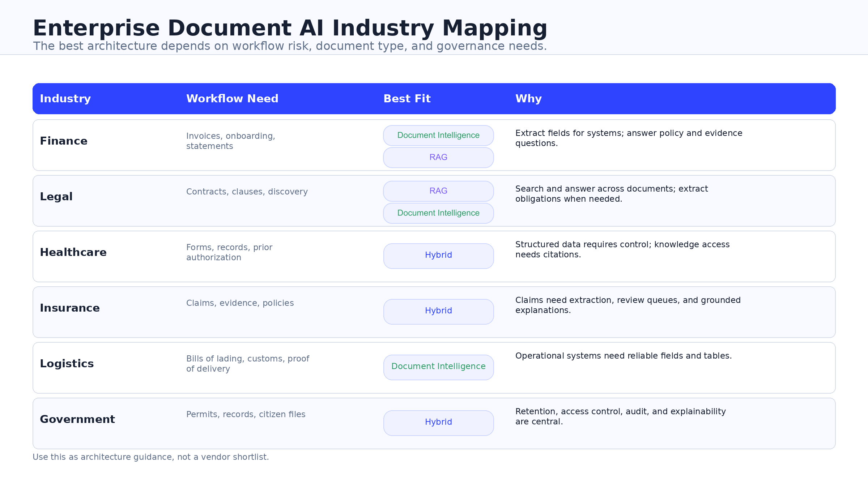The width and height of the screenshot is (868, 488).
Task: Click 'Permits, records, citizen files' text
Action: pyautogui.click(x=246, y=414)
